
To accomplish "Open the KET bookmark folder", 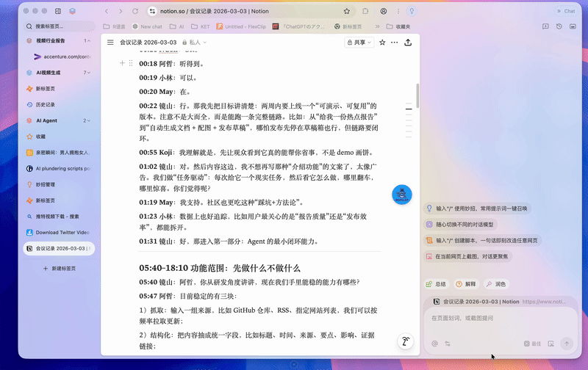I will click(x=200, y=26).
